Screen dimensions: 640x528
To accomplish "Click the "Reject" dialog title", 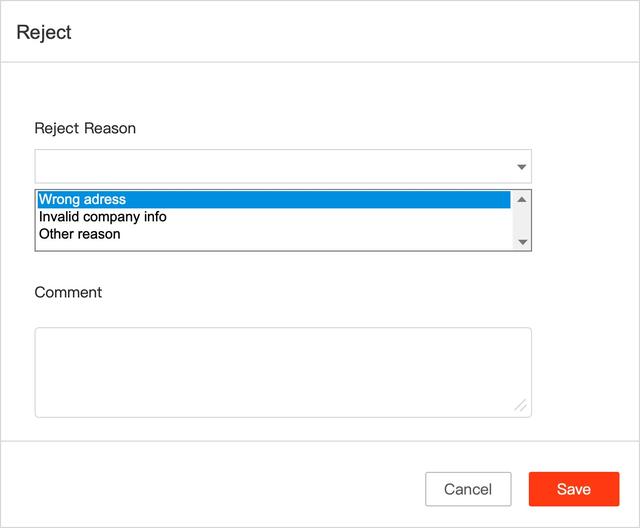I will coord(44,32).
